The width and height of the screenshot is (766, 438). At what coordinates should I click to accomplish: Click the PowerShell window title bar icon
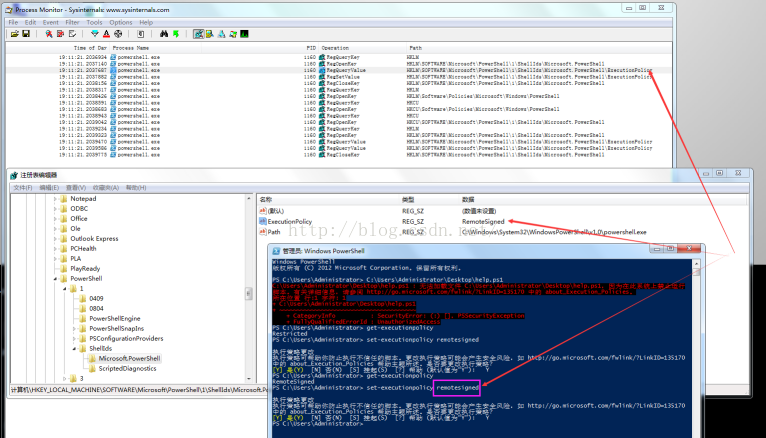click(276, 251)
